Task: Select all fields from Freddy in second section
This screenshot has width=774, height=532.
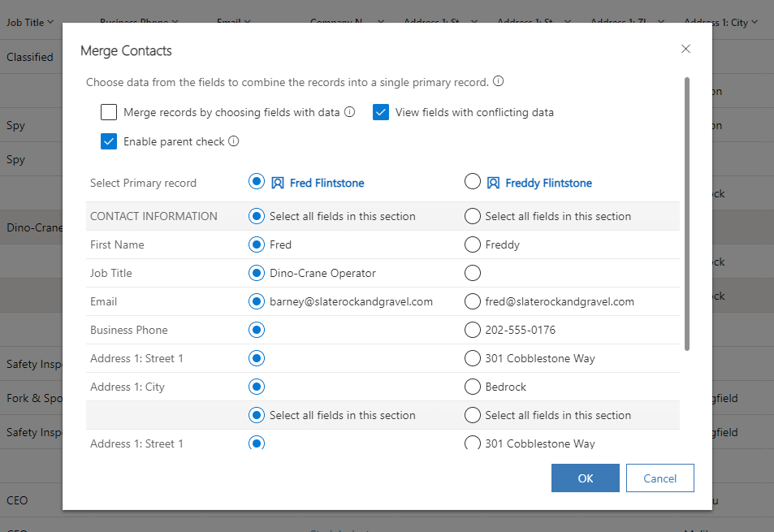Action: 473,415
